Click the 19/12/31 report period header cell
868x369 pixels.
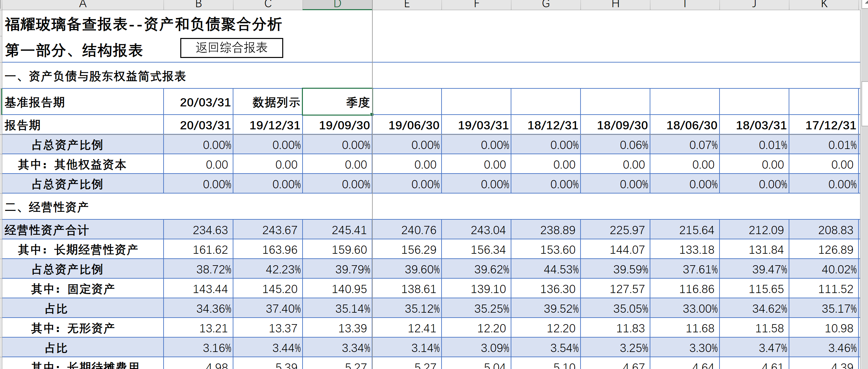(x=268, y=125)
